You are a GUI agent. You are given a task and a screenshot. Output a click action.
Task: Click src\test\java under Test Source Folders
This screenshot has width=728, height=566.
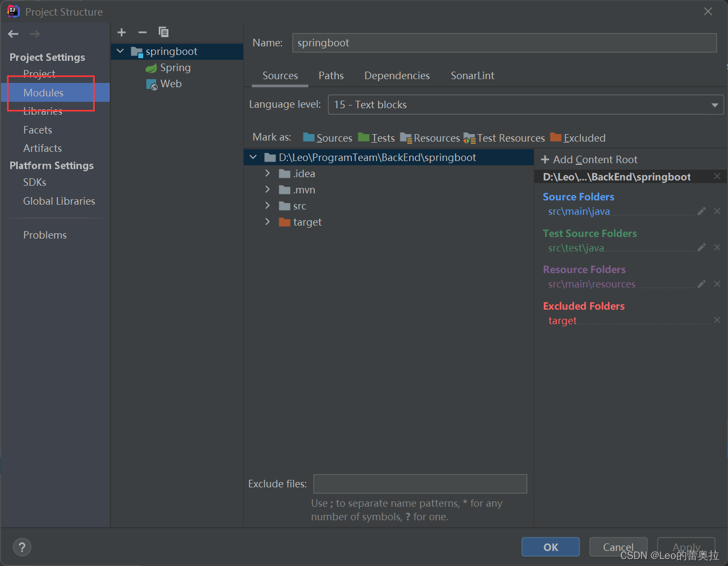coord(576,248)
